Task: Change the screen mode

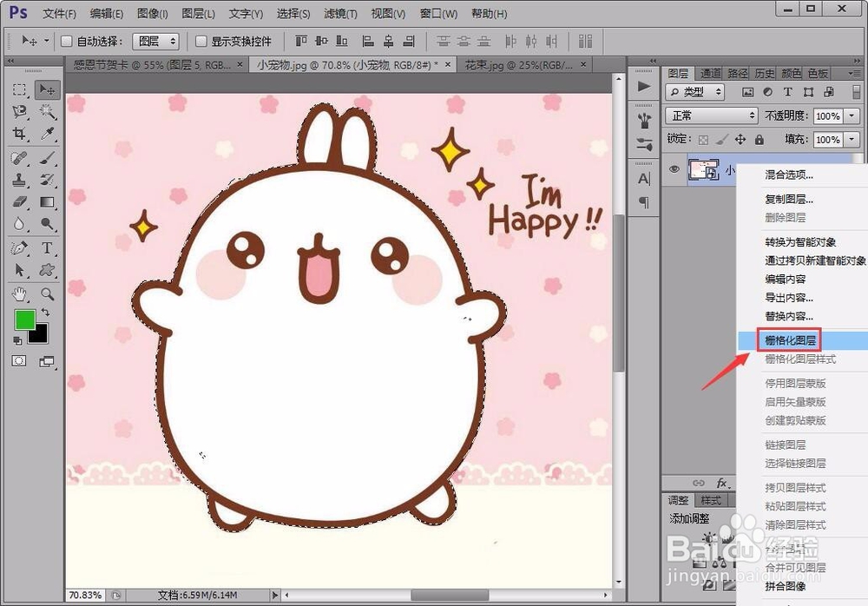Action: coord(47,362)
